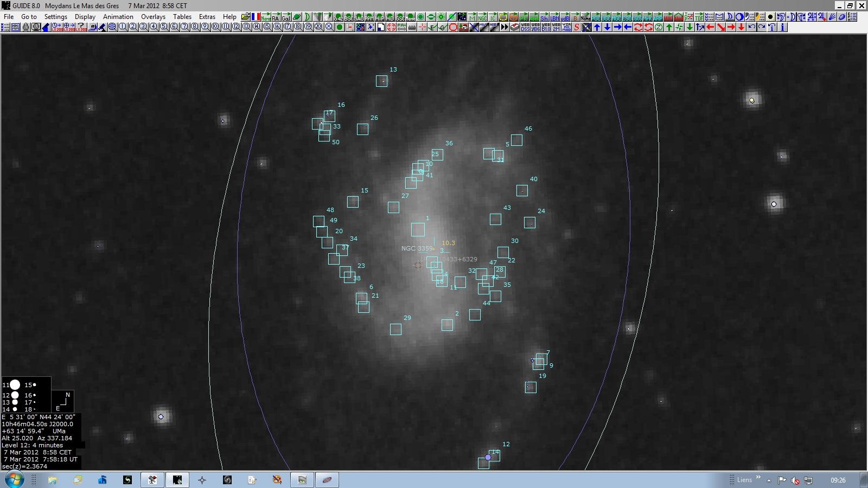The width and height of the screenshot is (868, 488).
Task: Toggle UGC galaxies display
Action: coord(606,17)
